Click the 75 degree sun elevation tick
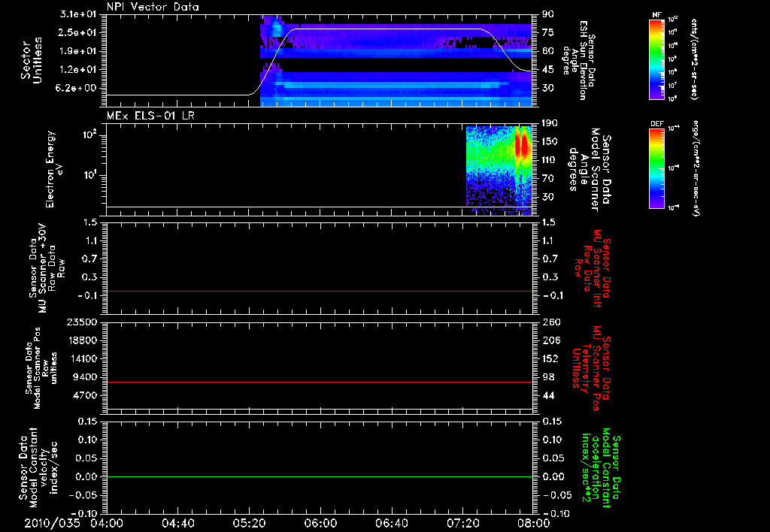 [548, 32]
